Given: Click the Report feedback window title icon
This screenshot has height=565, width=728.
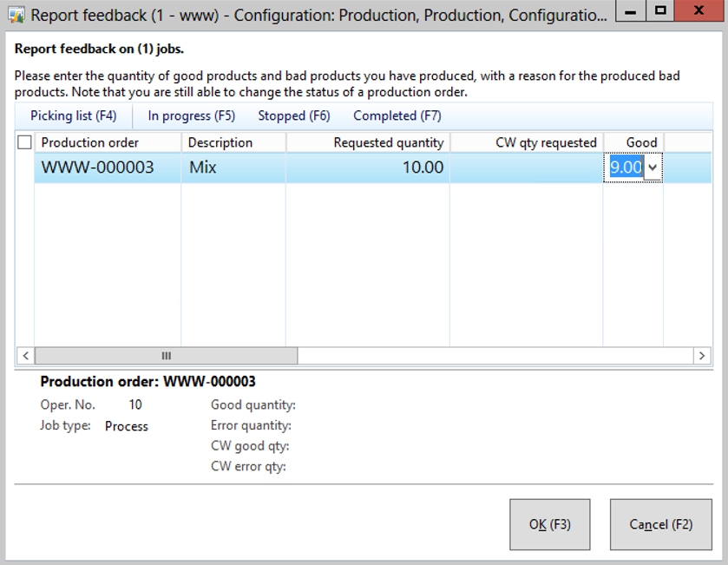Looking at the screenshot, I should 16,16.
